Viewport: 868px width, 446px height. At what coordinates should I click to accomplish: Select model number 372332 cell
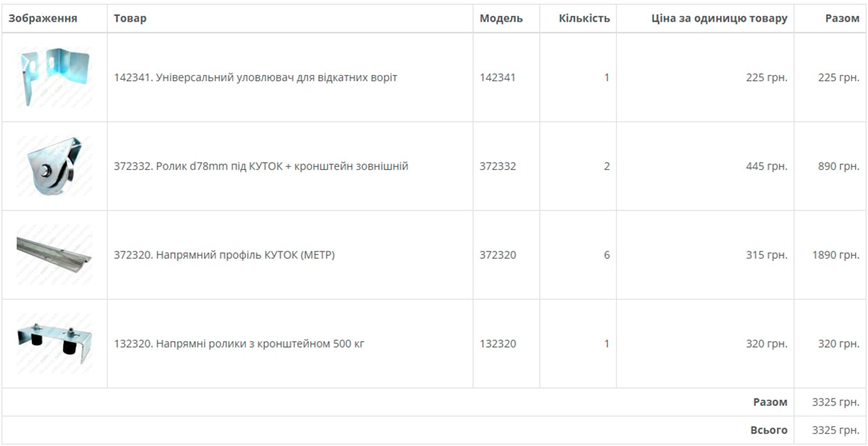pos(498,166)
